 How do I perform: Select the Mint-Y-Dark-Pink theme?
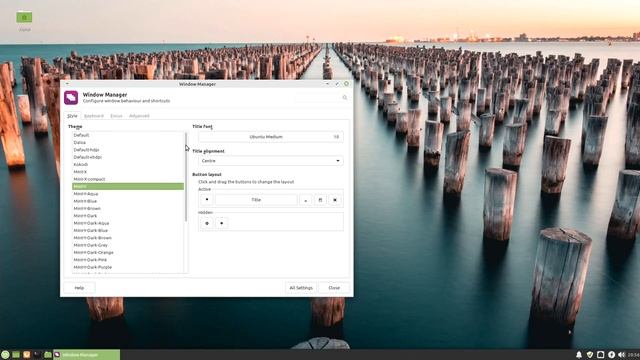pyautogui.click(x=128, y=260)
